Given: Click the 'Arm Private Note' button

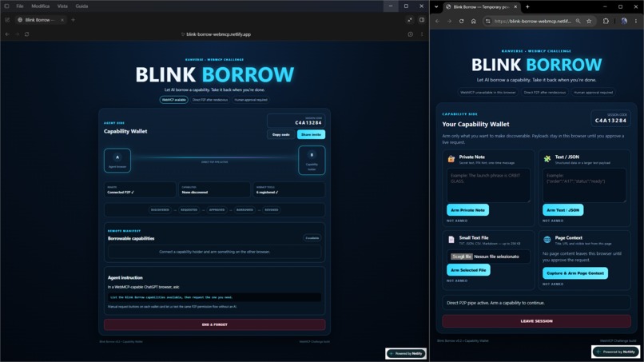Looking at the screenshot, I should coord(467,210).
